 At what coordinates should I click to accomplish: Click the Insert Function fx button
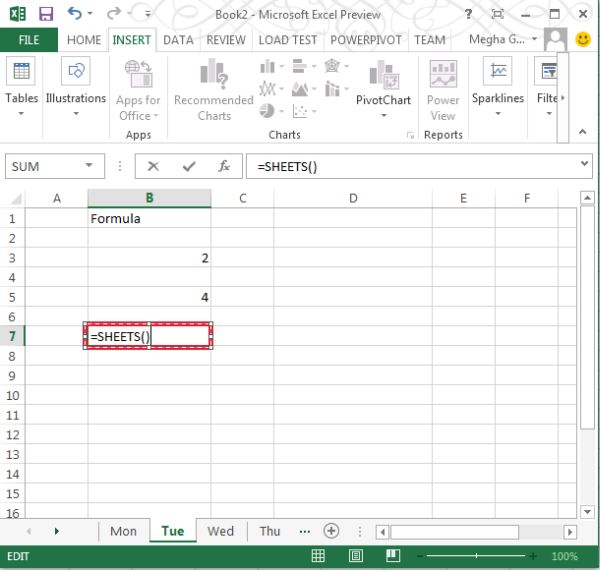224,166
